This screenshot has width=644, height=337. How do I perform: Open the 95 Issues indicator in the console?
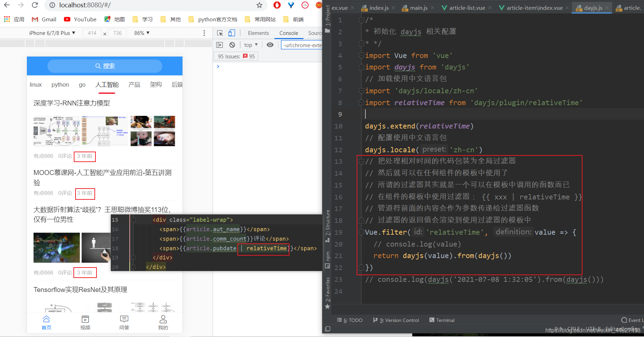(x=236, y=56)
